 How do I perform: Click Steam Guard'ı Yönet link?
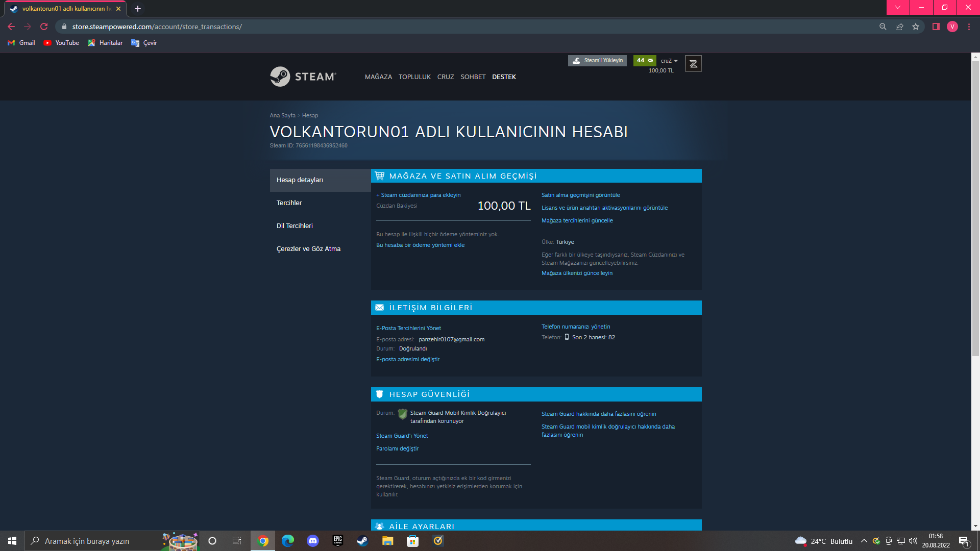click(402, 436)
